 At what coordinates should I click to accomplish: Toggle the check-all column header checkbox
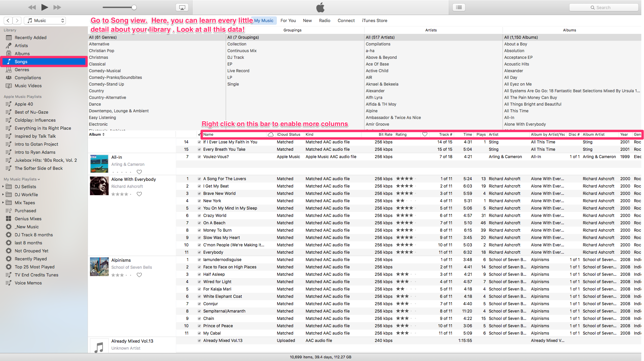199,135
